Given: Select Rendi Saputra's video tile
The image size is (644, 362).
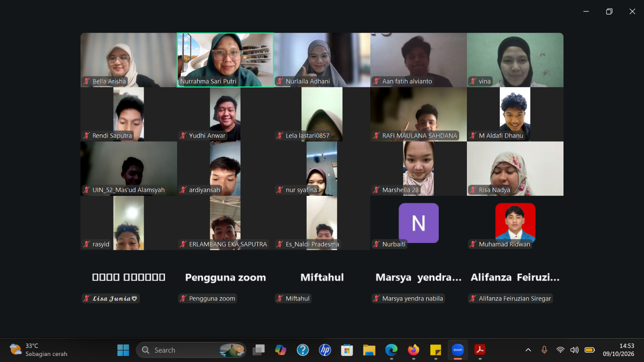Looking at the screenshot, I should (129, 114).
